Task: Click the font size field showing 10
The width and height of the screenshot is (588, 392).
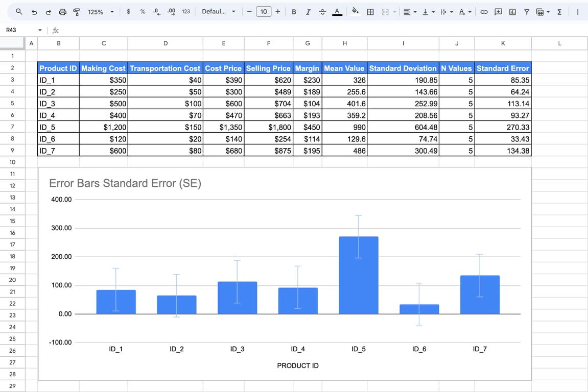Action: click(264, 12)
